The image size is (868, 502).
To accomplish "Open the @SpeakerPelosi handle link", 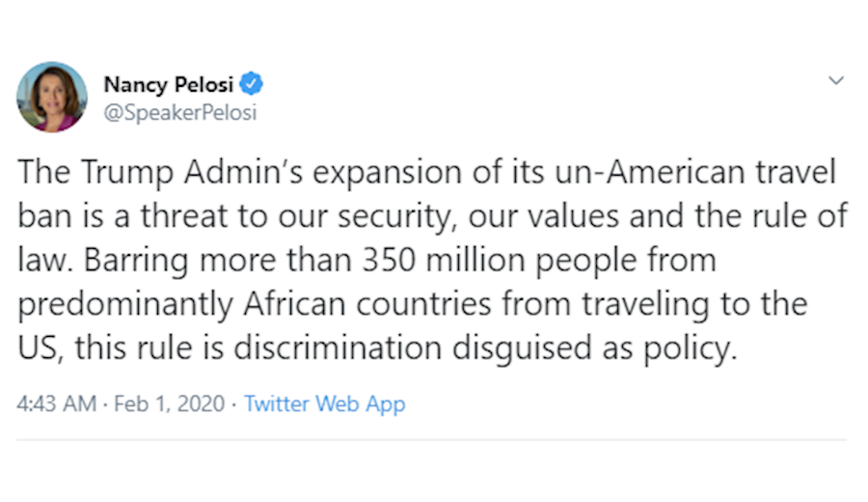I will point(179,112).
